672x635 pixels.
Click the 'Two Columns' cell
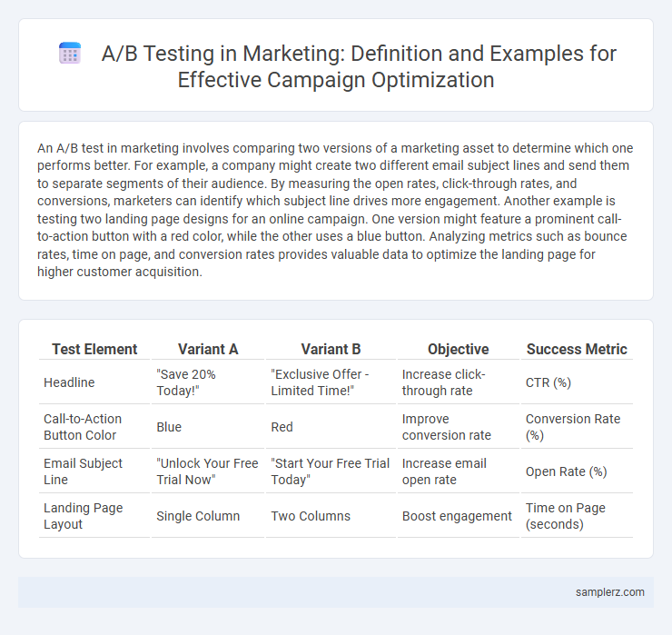pyautogui.click(x=331, y=516)
